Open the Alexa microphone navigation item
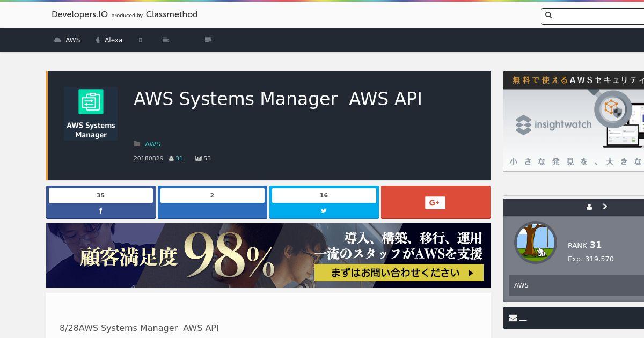 pos(109,40)
